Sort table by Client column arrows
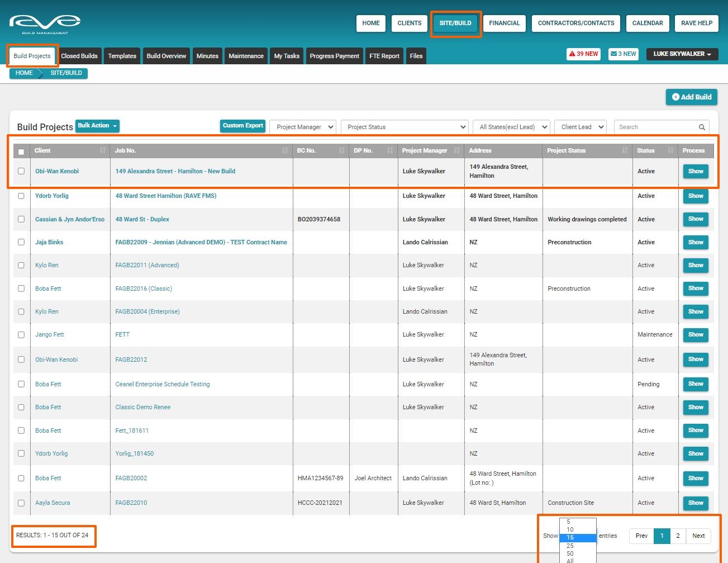The height and width of the screenshot is (563, 728). (x=103, y=150)
